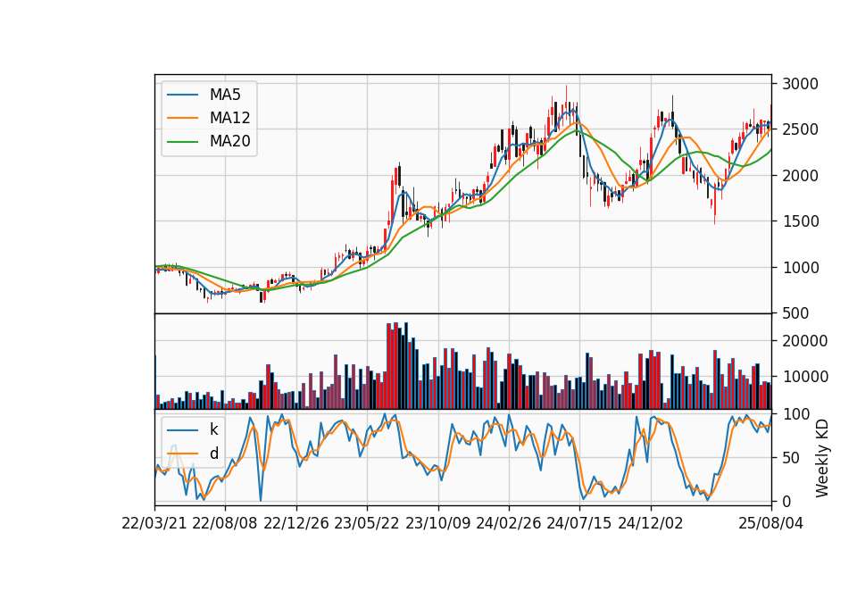Click the d legend label in KD panel

(x=213, y=454)
